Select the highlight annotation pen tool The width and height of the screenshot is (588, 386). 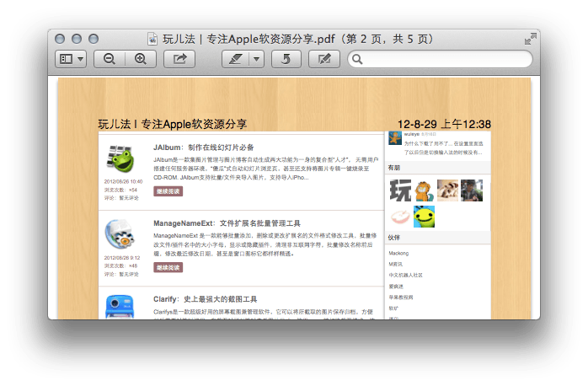click(236, 59)
